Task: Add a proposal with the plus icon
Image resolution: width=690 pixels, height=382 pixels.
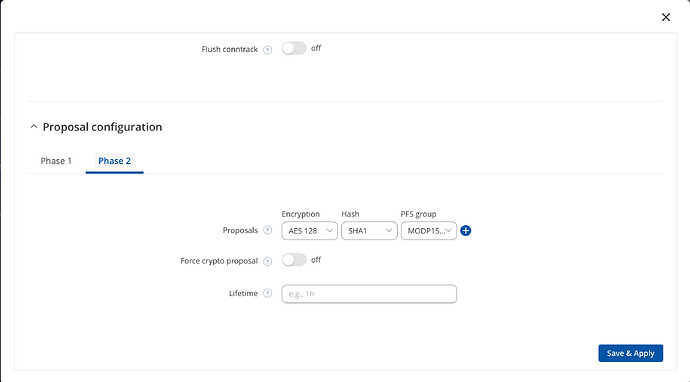Action: coord(466,231)
